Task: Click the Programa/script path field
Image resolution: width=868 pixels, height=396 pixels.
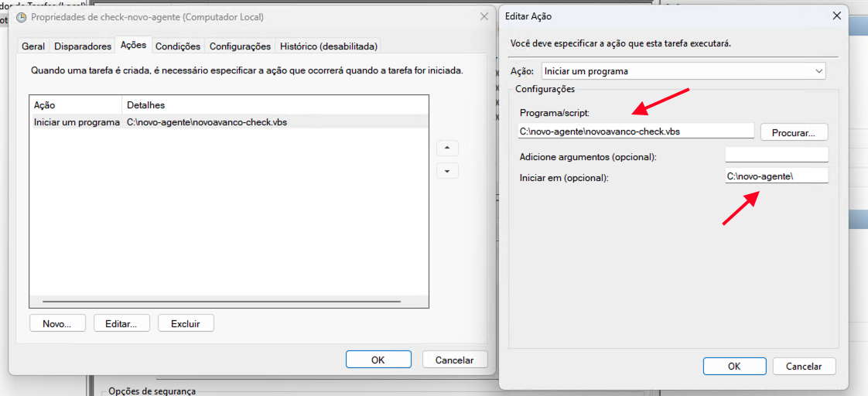Action: (634, 131)
